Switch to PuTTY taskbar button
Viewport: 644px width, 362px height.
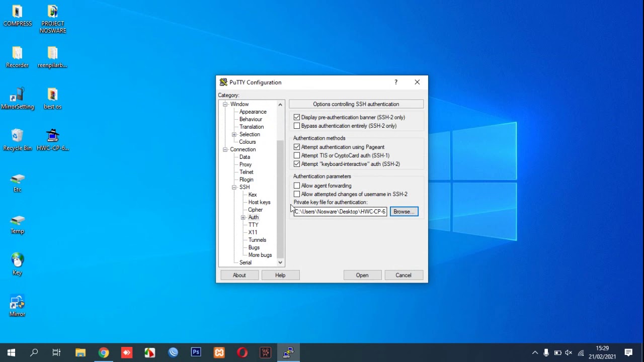288,352
